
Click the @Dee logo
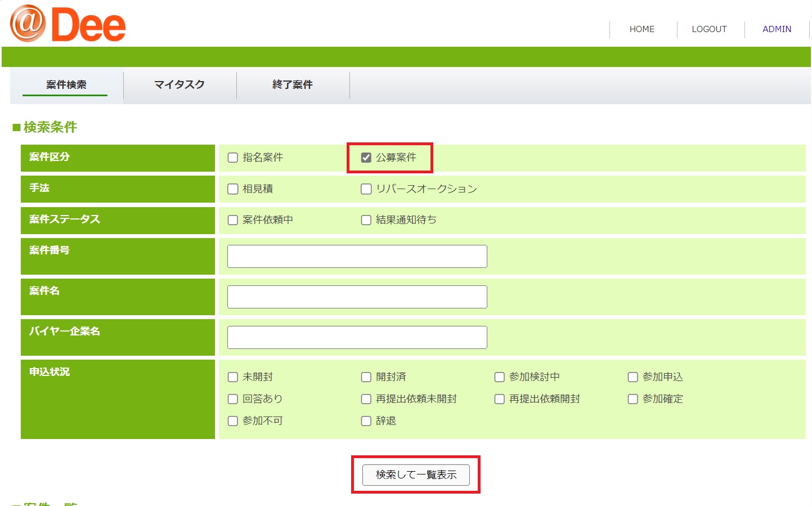[68, 24]
